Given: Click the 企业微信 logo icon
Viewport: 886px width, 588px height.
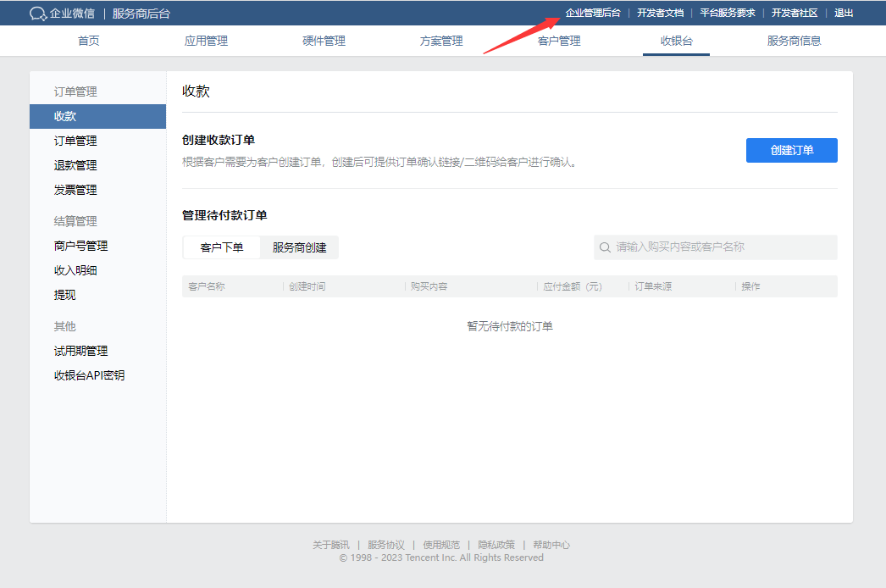Looking at the screenshot, I should (38, 13).
